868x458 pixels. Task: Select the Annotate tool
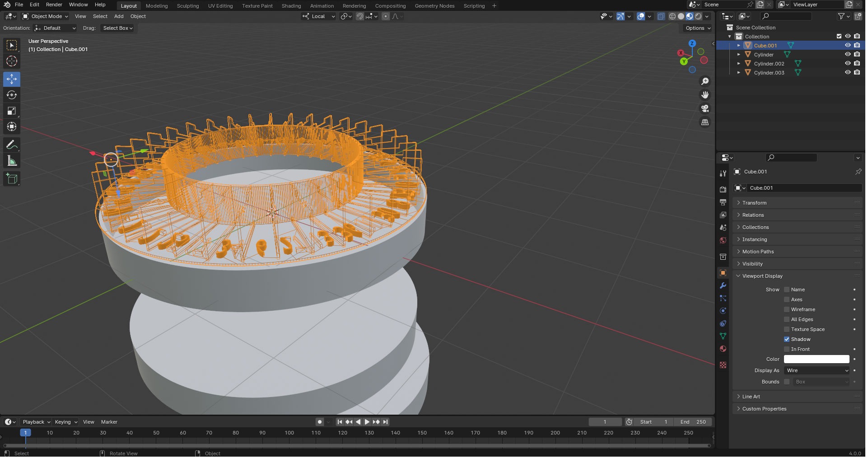point(12,145)
